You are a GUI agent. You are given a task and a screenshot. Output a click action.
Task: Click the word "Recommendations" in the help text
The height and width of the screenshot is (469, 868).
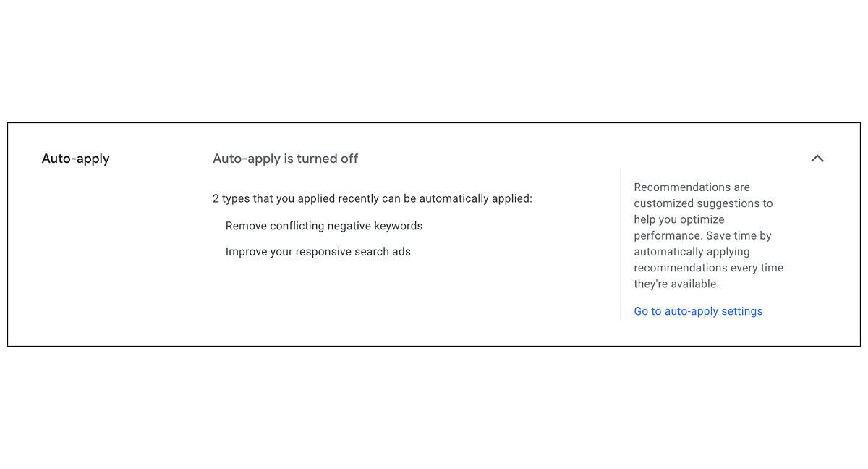pyautogui.click(x=671, y=187)
